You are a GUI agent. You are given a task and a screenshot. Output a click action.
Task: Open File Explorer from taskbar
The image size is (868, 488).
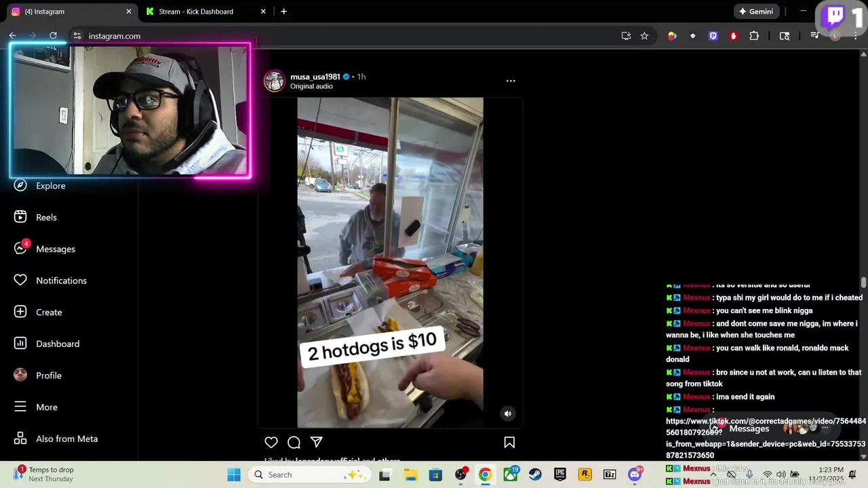point(410,474)
